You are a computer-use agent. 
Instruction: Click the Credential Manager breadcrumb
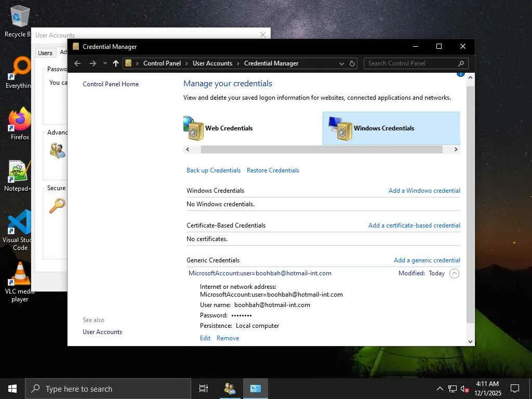(x=271, y=63)
